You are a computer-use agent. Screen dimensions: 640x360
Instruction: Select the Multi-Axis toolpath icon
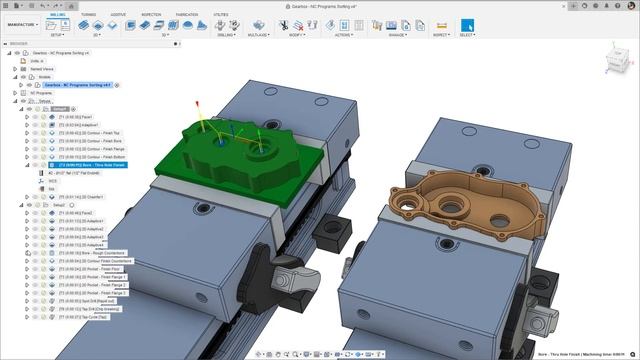tap(258, 25)
